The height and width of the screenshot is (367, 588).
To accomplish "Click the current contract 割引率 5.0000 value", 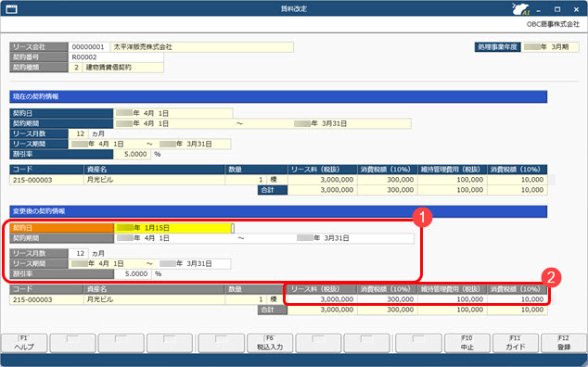I will (132, 155).
